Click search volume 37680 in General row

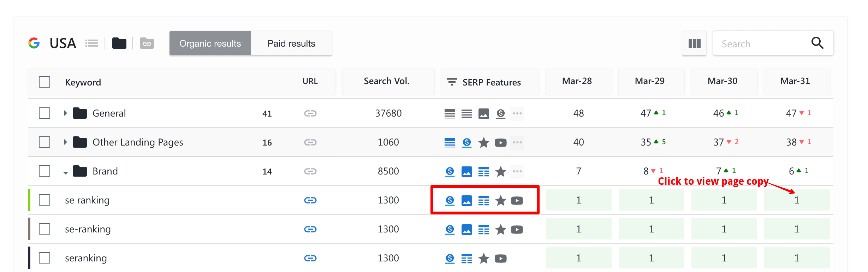point(388,113)
